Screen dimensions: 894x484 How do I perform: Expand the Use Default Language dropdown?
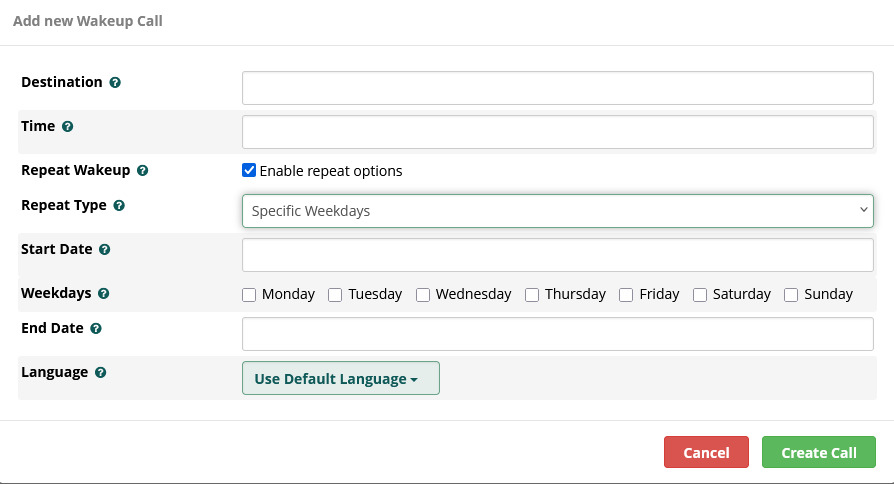coord(340,379)
